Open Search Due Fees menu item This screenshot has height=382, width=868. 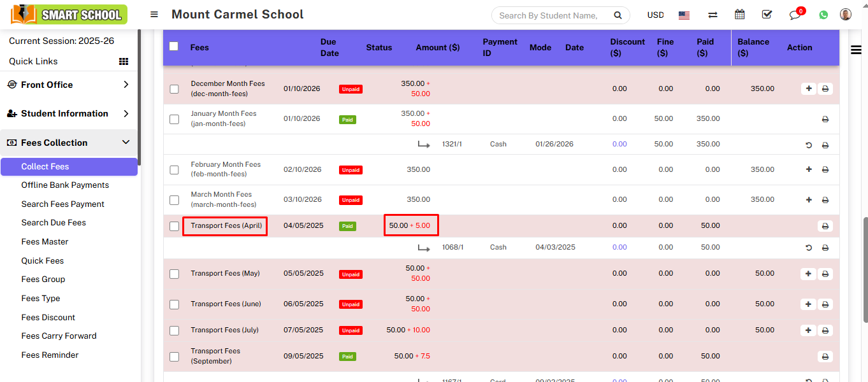[x=54, y=223]
